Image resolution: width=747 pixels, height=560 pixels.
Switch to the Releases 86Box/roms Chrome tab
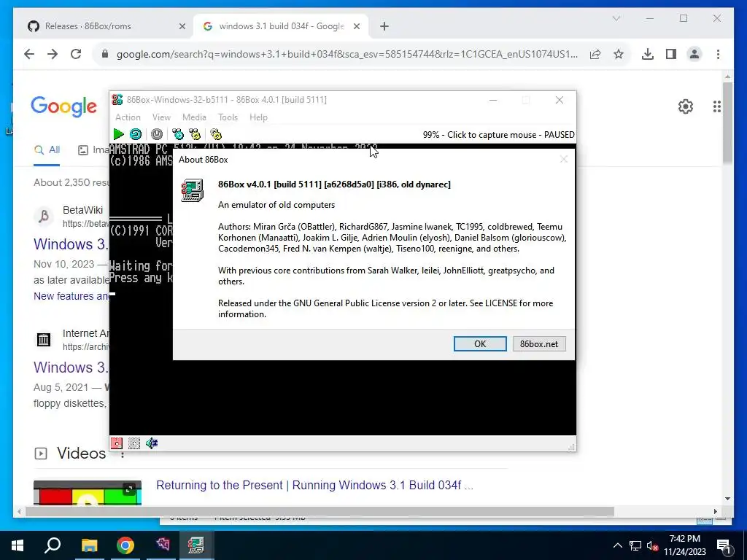point(107,26)
